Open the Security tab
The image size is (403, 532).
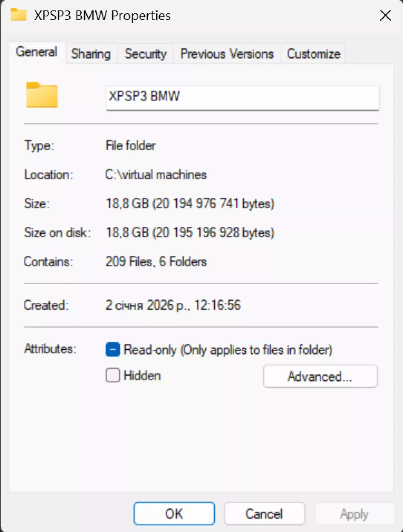pyautogui.click(x=146, y=54)
